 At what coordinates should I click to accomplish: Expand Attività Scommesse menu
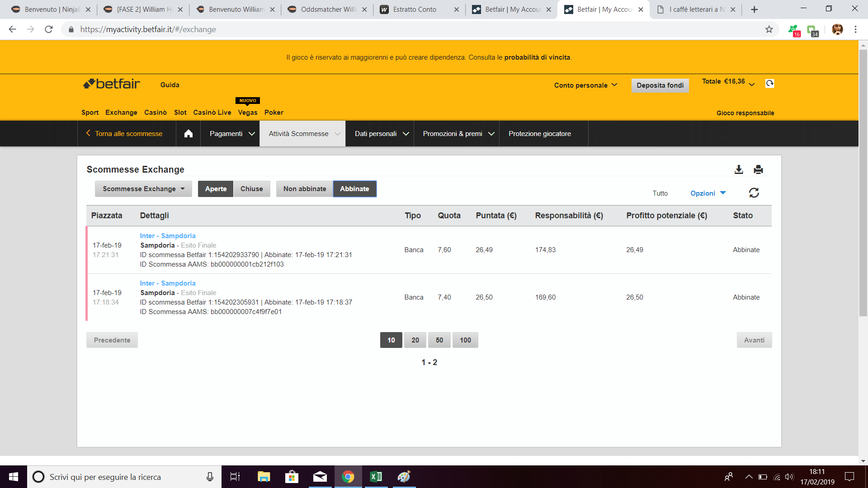pos(302,134)
